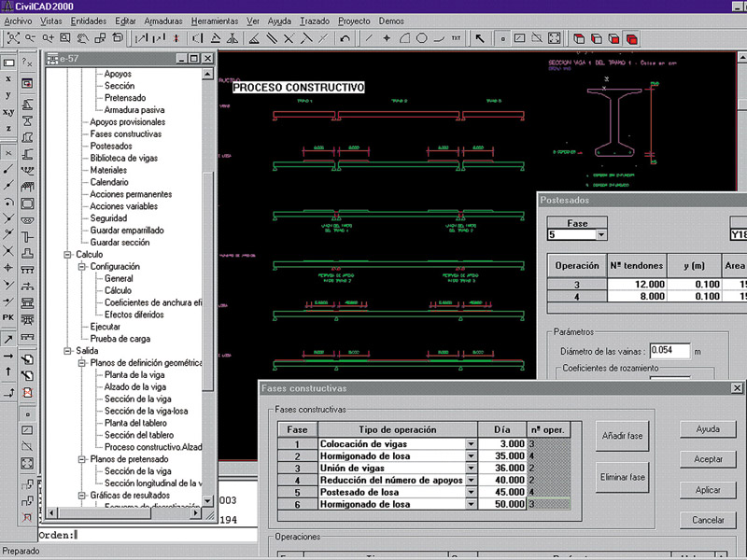Click the Eliminar fase button

(625, 477)
